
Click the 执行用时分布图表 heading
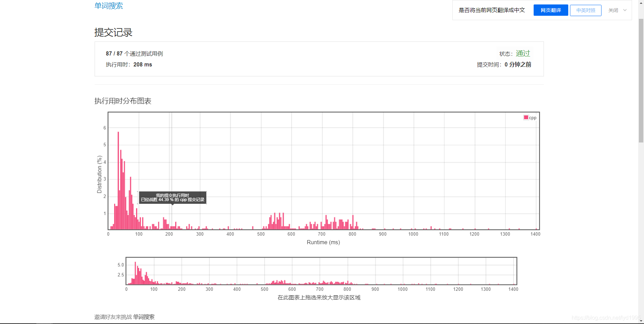click(x=123, y=101)
